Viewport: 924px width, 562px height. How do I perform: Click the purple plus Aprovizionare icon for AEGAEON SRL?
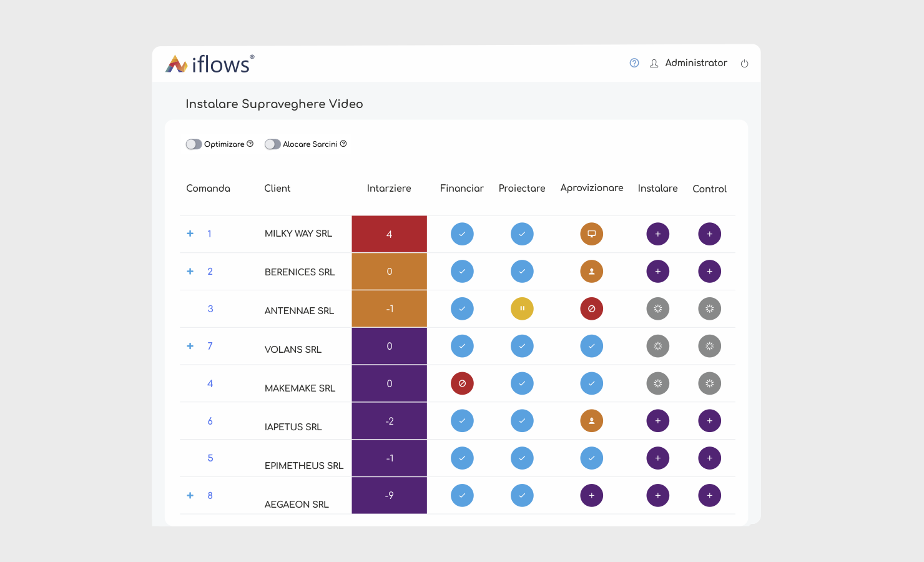pos(591,496)
